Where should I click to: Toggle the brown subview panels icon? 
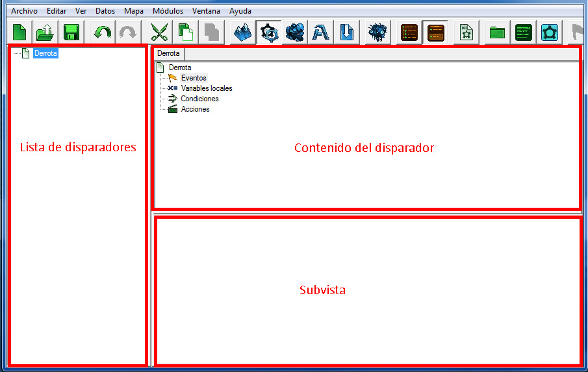[436, 32]
